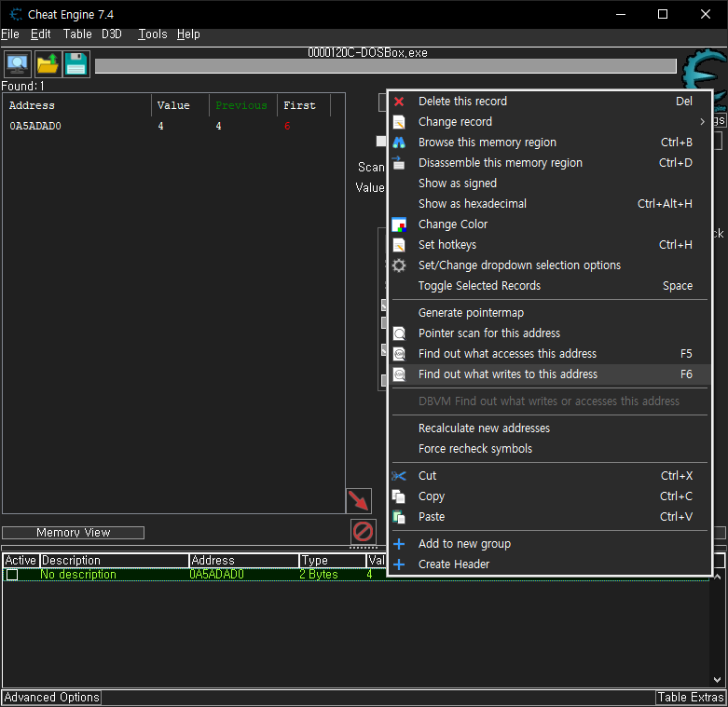Open the File menu
Screen dimensions: 728x707
10,34
